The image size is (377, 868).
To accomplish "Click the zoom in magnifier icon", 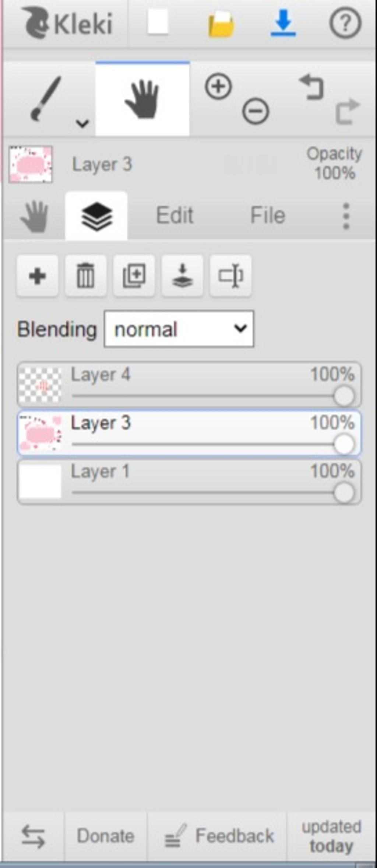I will coord(218,87).
